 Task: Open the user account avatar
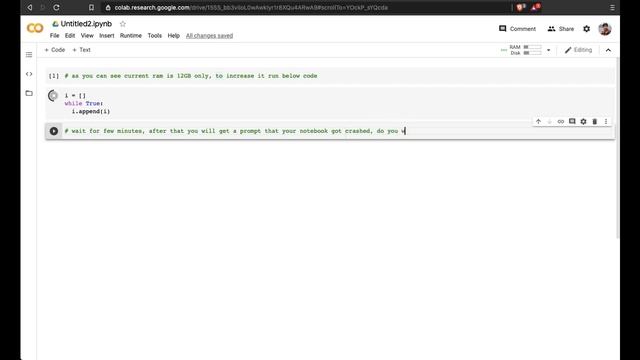[x=605, y=29]
